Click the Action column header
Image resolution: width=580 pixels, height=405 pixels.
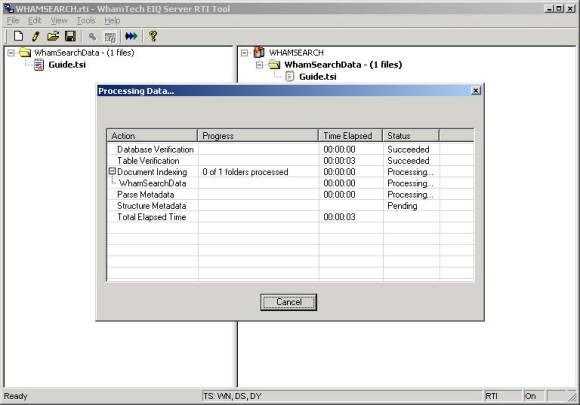pos(152,136)
